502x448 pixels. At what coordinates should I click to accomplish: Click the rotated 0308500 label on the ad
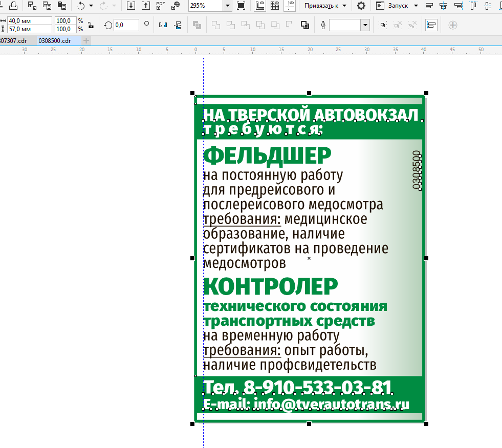pyautogui.click(x=416, y=170)
